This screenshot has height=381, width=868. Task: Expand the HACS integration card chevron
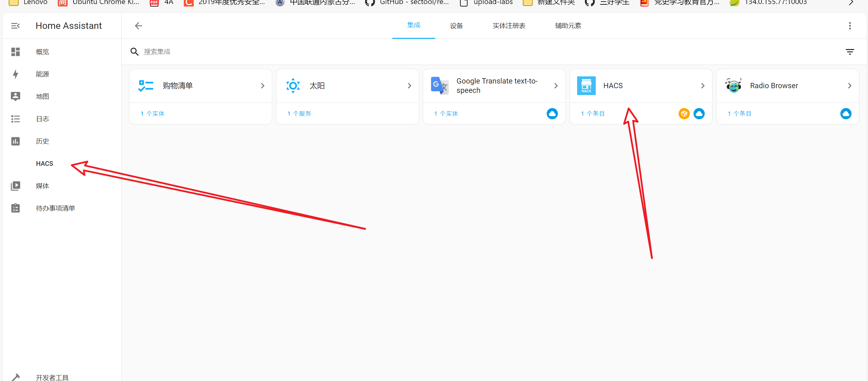pos(703,86)
